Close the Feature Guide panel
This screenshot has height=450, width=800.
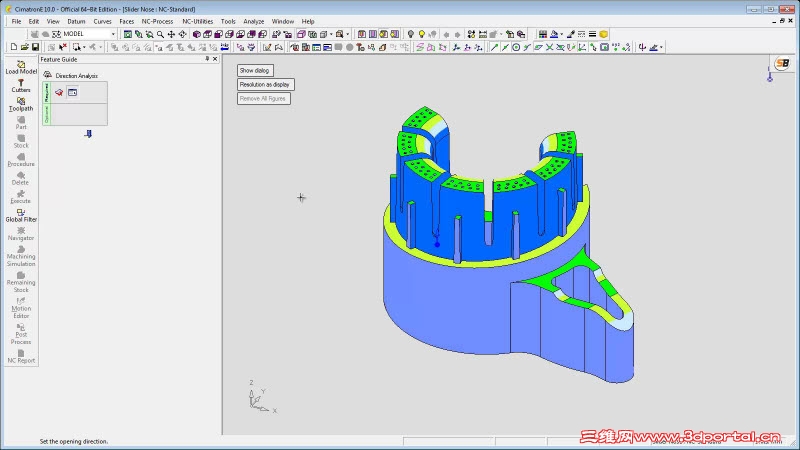click(215, 59)
